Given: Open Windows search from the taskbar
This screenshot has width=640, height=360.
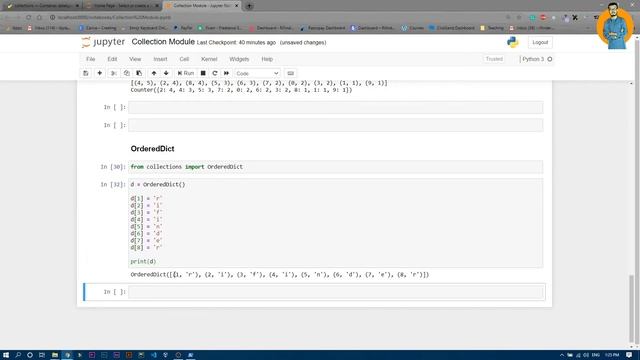Looking at the screenshot, I should point(18,355).
